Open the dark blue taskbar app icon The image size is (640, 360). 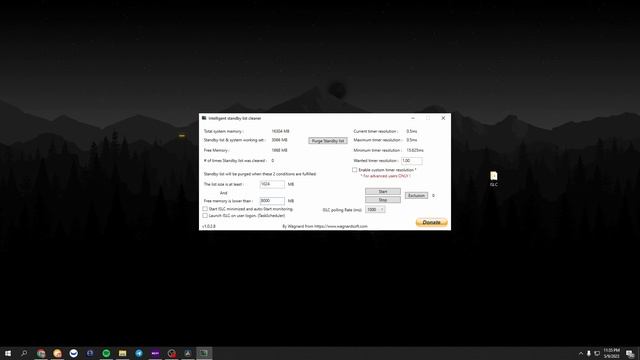[x=90, y=353]
